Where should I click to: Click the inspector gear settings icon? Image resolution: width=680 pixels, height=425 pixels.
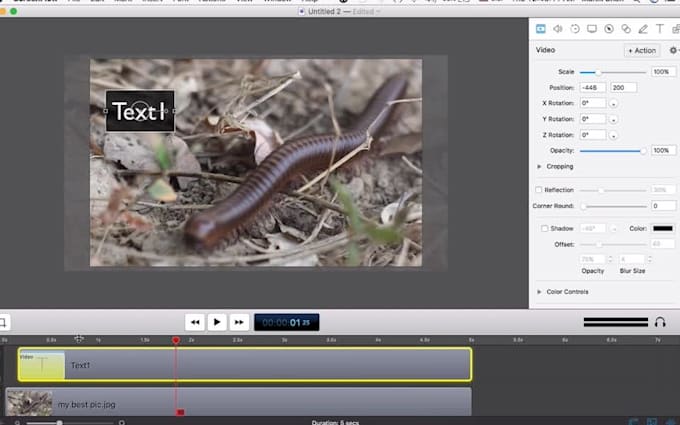[673, 50]
